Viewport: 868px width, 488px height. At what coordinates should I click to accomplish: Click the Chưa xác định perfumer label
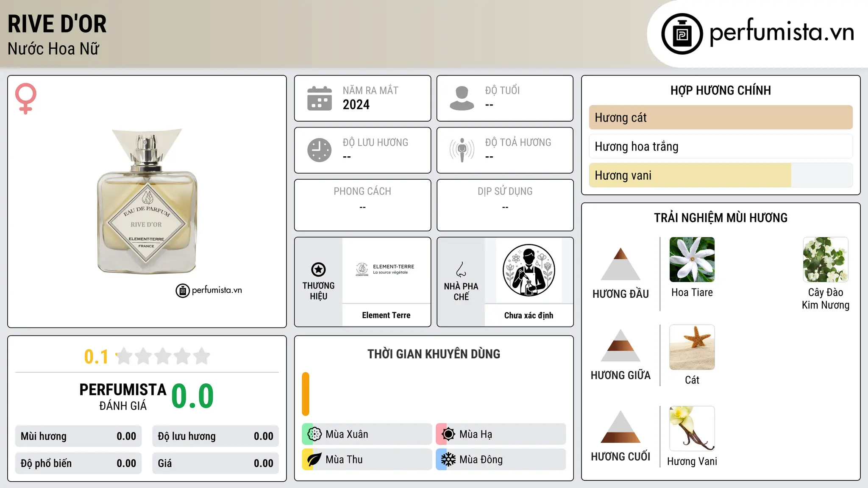(x=529, y=315)
